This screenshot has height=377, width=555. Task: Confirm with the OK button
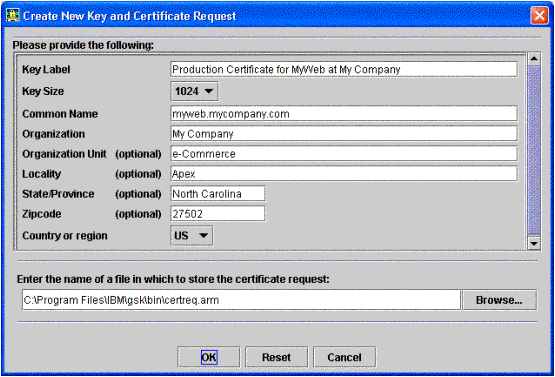point(208,357)
